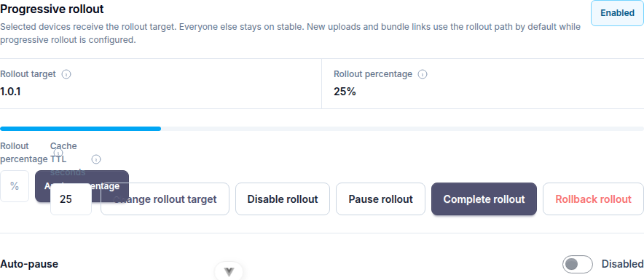The image size is (644, 280).
Task: Finish deployment via Complete rollout
Action: coord(484,199)
